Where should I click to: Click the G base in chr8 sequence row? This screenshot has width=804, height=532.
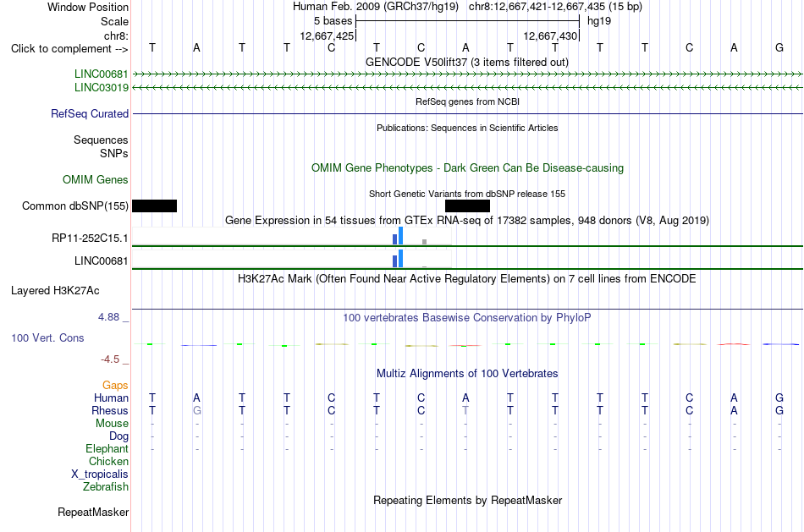click(779, 48)
